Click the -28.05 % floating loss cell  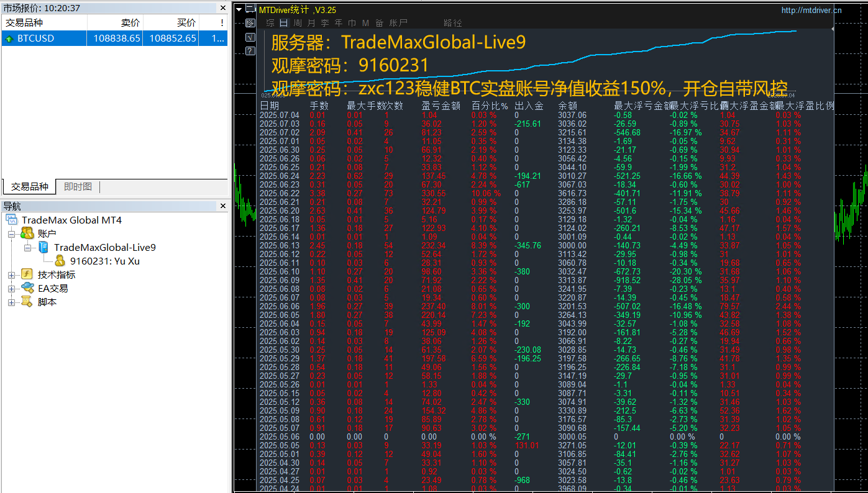(x=685, y=280)
